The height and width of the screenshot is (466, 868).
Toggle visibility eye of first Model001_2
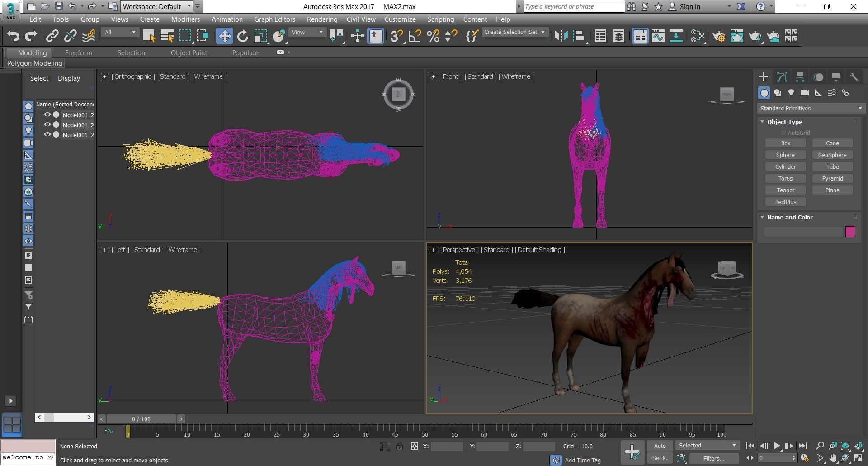point(47,115)
